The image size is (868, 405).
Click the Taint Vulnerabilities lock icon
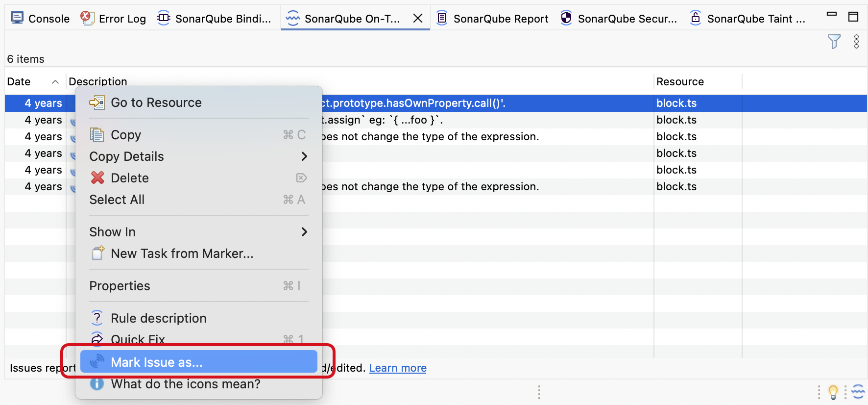[696, 18]
